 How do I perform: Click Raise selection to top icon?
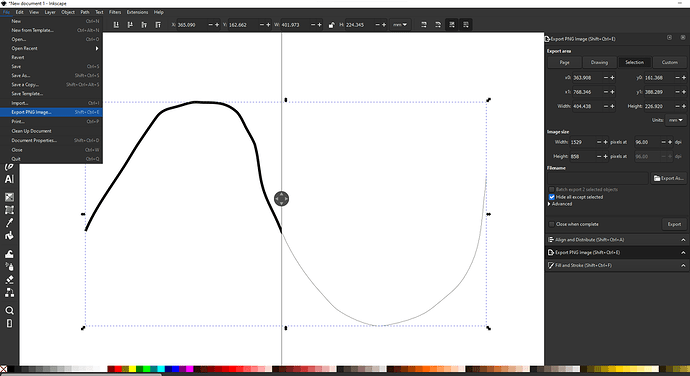(x=158, y=25)
